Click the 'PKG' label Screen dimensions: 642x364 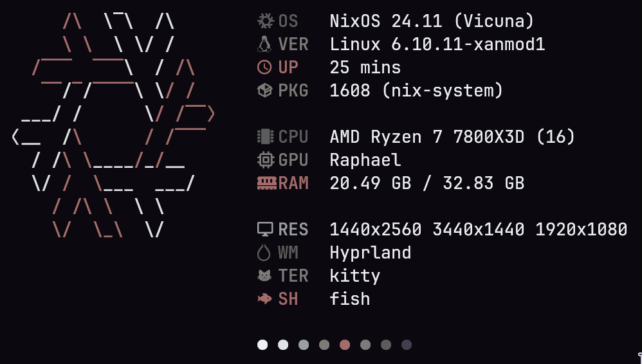[293, 91]
